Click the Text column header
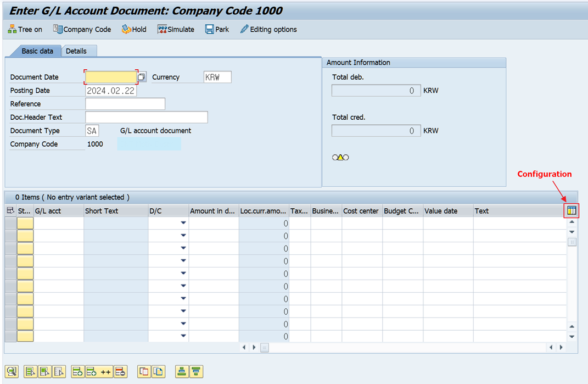The height and width of the screenshot is (384, 588). tap(519, 211)
